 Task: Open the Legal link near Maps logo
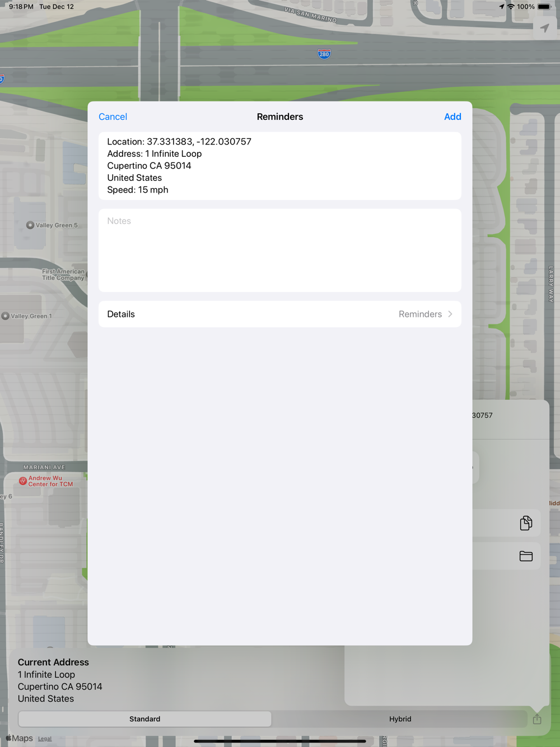(x=45, y=739)
